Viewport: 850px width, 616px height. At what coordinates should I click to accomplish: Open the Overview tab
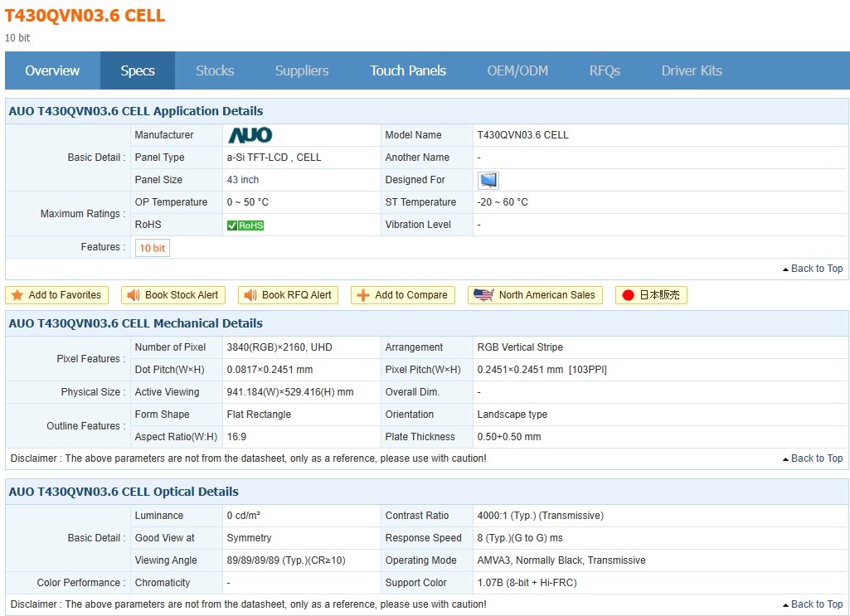coord(52,70)
